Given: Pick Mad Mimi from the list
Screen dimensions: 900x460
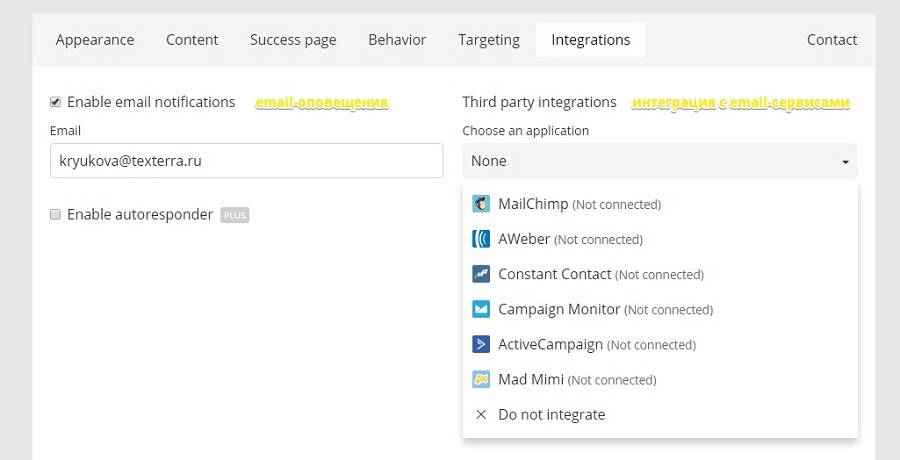Looking at the screenshot, I should (660, 379).
